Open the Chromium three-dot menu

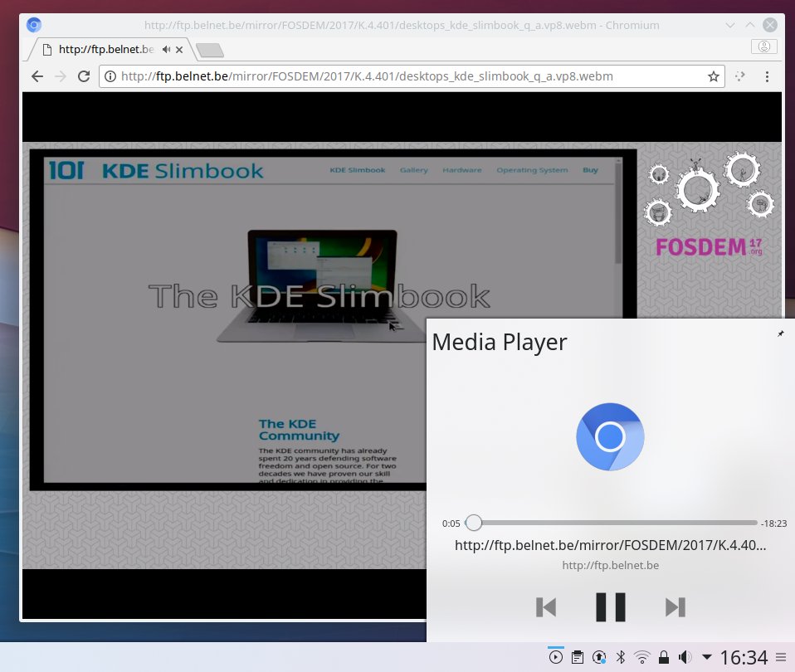pos(766,76)
